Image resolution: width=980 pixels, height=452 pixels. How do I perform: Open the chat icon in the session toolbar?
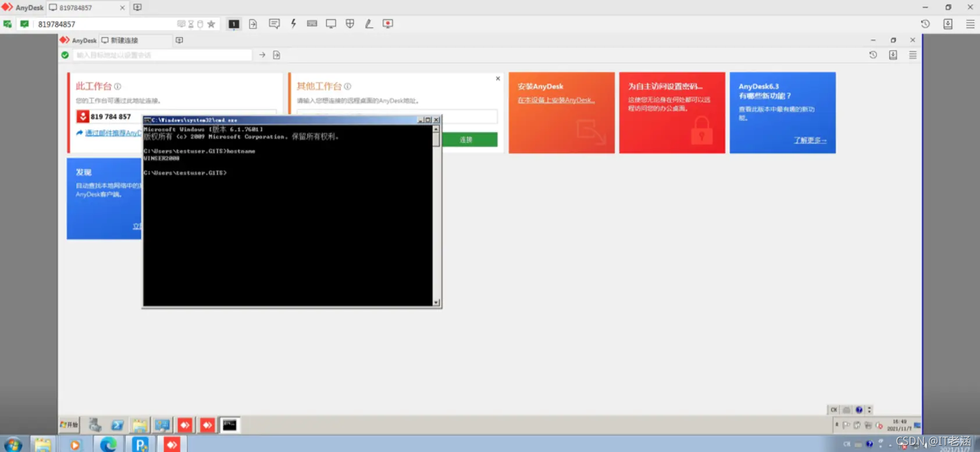click(x=274, y=24)
